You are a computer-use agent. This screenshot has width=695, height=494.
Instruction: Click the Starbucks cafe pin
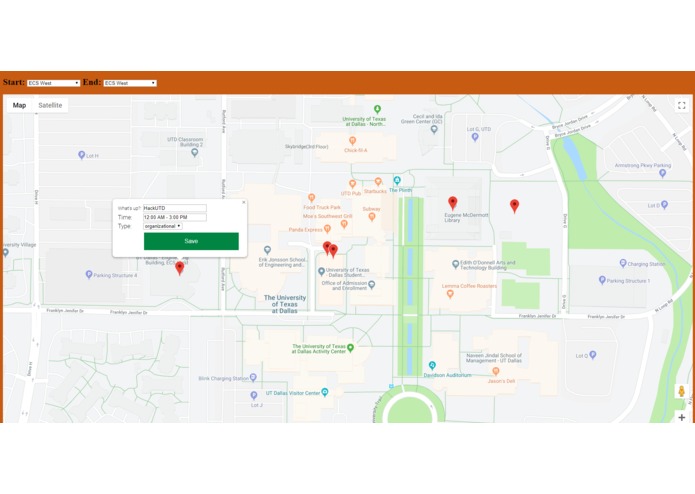[378, 182]
